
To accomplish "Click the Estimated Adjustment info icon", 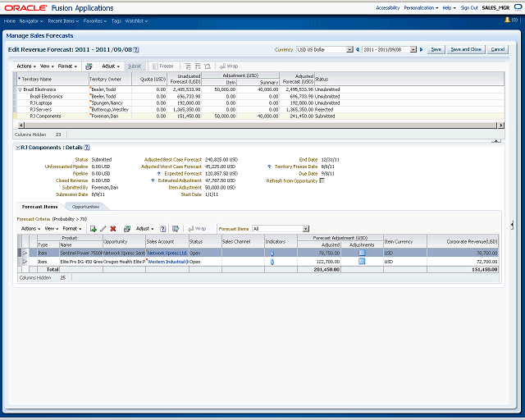I will tap(153, 180).
